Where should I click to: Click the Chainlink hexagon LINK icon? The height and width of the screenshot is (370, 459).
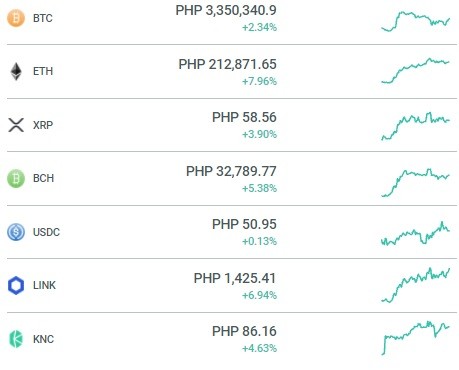pos(16,285)
